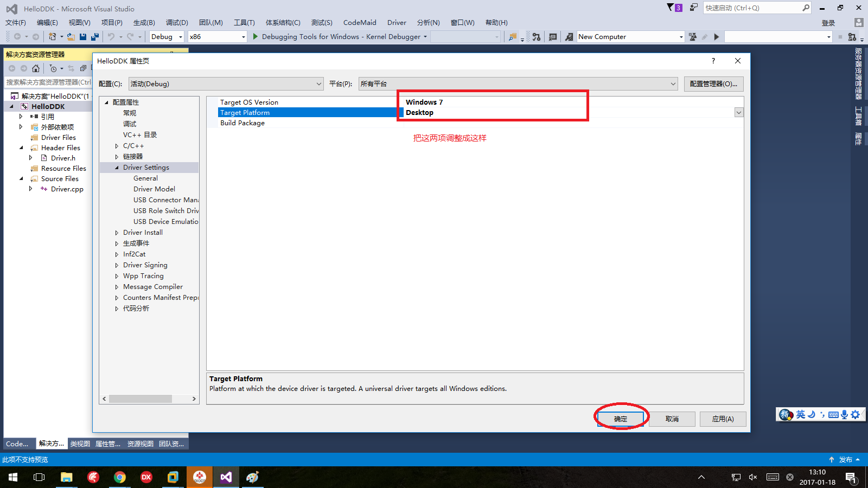The height and width of the screenshot is (488, 868).
Task: Click the Windows Start button
Action: click(x=13, y=477)
